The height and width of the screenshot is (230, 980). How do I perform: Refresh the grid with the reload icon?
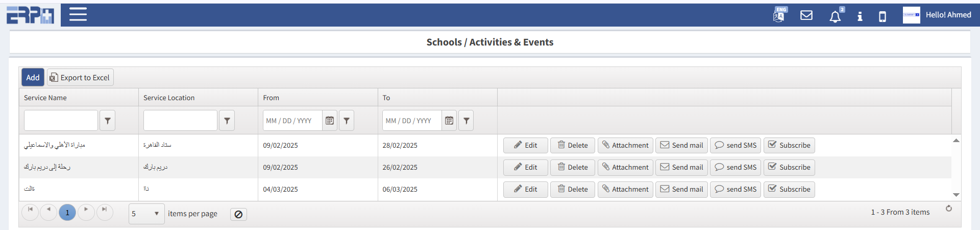[949, 209]
